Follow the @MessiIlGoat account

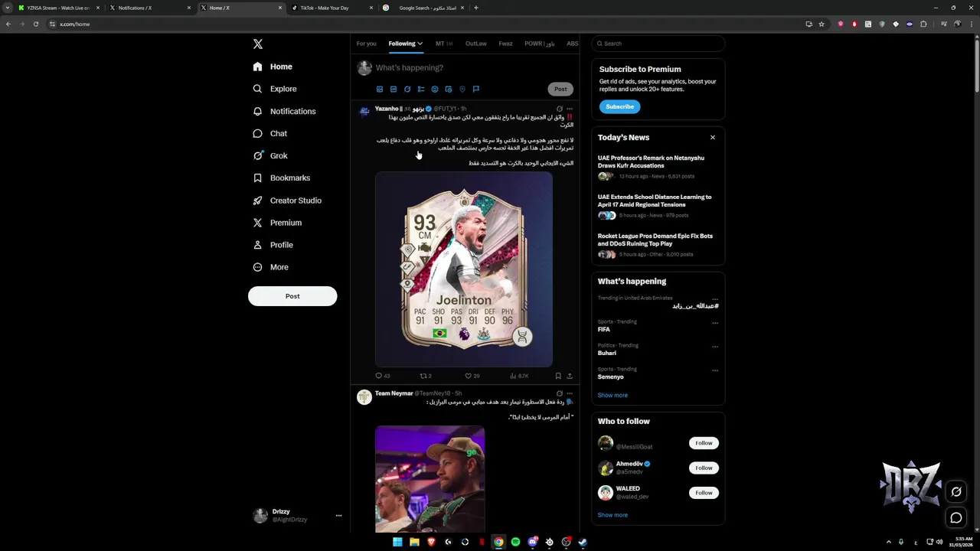tap(704, 443)
